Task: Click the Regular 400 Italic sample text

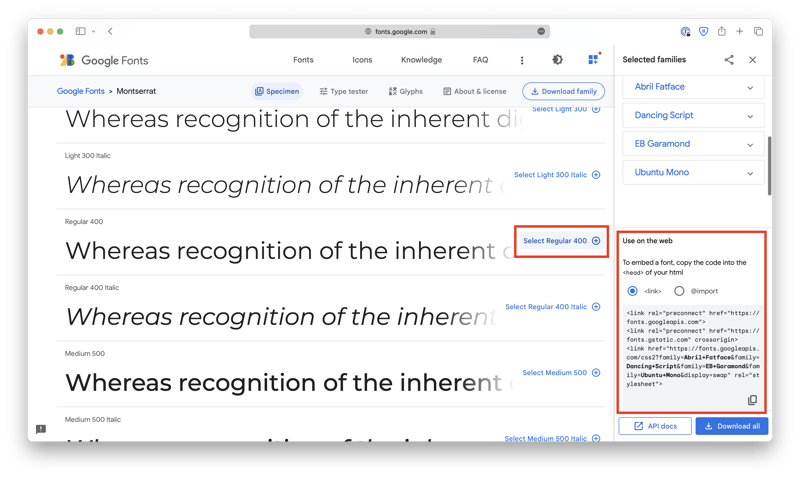Action: pyautogui.click(x=281, y=317)
